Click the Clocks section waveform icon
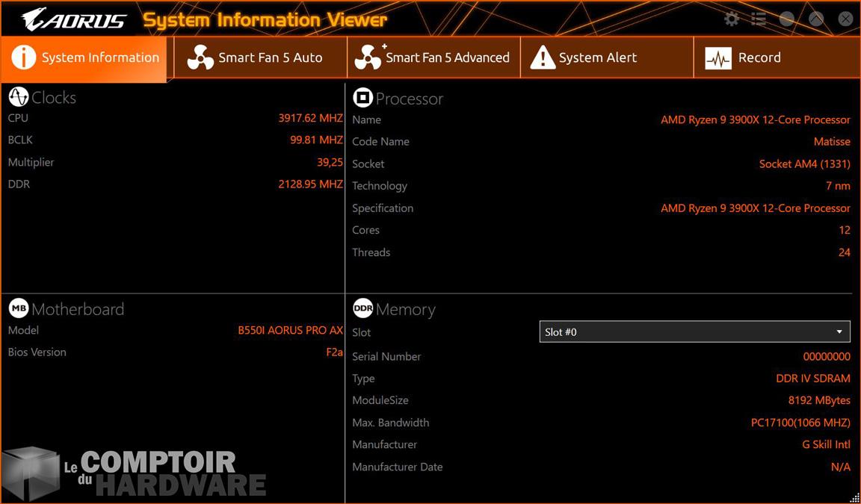This screenshot has width=861, height=504. pyautogui.click(x=19, y=97)
